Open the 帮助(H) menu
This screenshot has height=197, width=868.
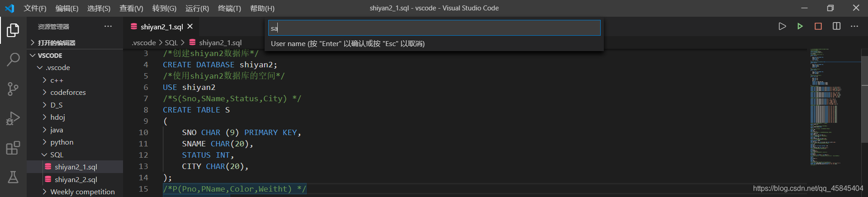[262, 8]
